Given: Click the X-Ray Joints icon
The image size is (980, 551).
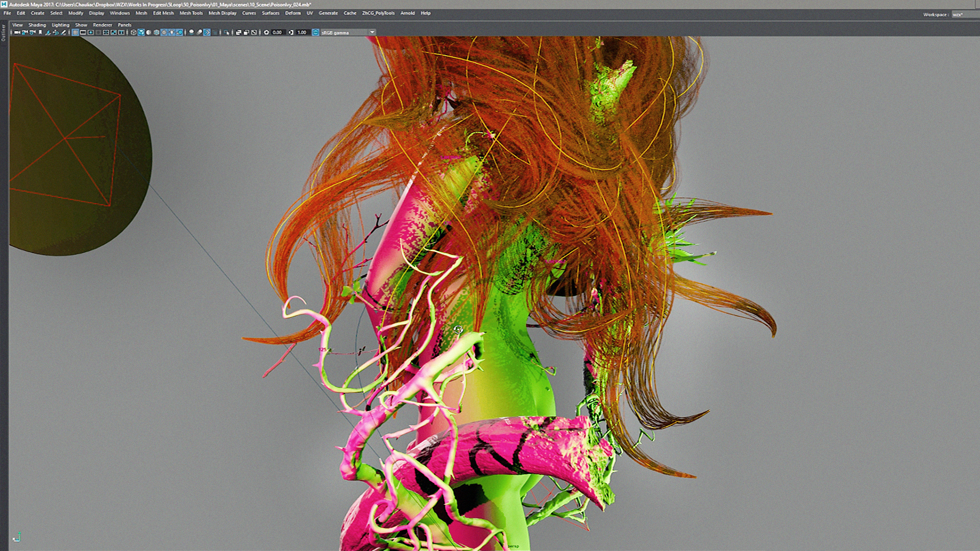Looking at the screenshot, I should pyautogui.click(x=254, y=32).
